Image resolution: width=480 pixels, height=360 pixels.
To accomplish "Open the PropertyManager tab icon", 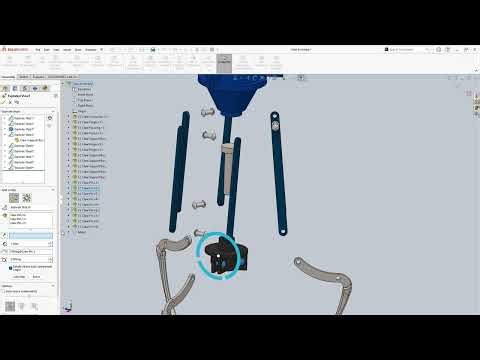I will [x=15, y=88].
